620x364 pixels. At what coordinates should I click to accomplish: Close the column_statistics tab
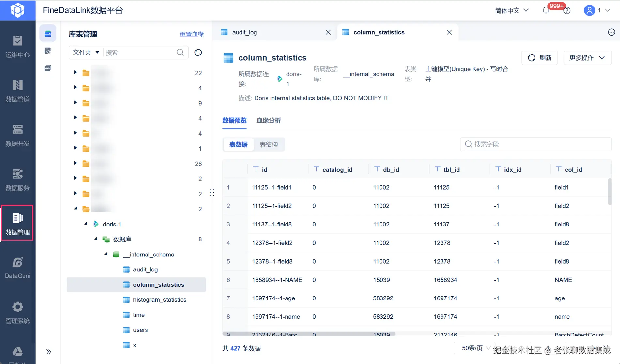pyautogui.click(x=449, y=32)
